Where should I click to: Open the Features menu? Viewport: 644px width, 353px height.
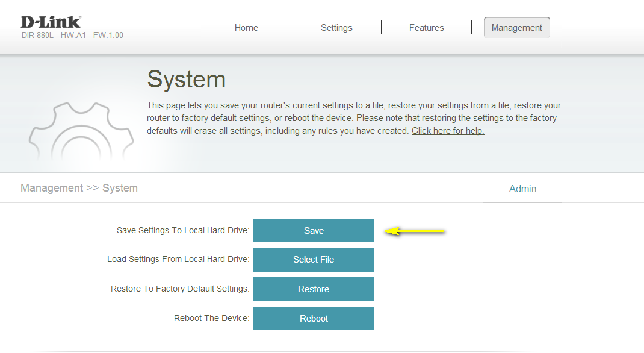(426, 28)
